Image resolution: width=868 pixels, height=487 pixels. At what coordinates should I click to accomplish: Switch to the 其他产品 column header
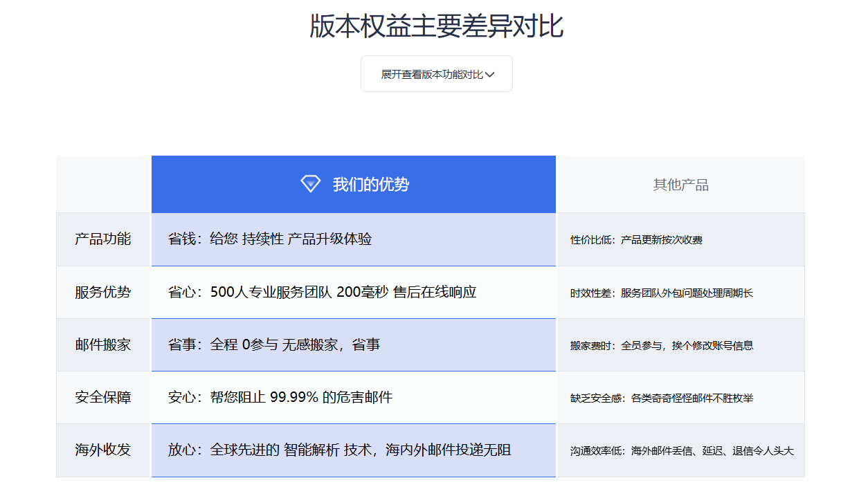680,183
